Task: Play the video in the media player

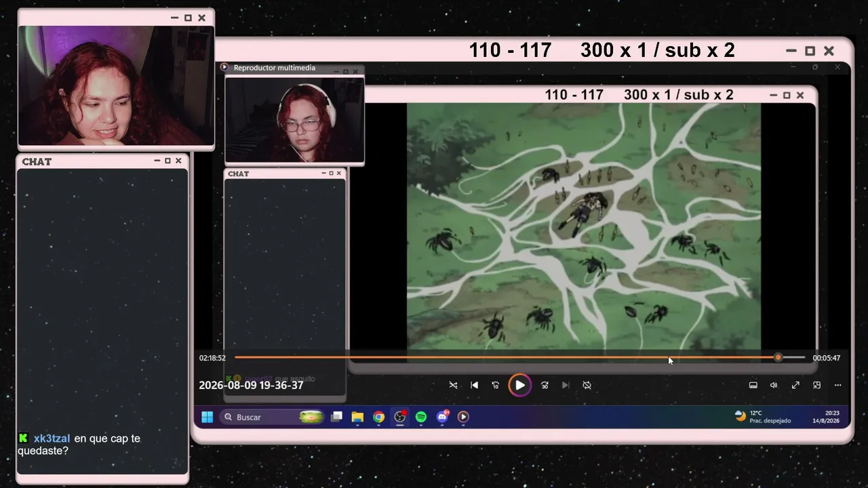Action: [519, 385]
